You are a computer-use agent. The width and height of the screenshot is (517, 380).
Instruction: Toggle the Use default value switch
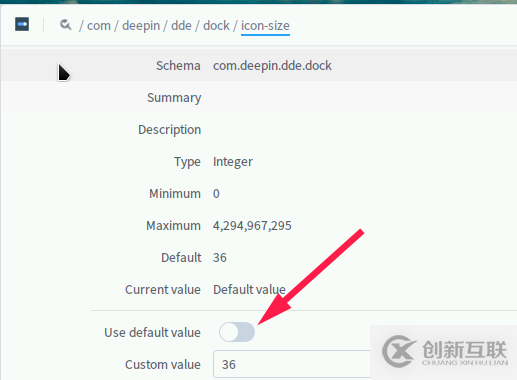click(x=237, y=332)
